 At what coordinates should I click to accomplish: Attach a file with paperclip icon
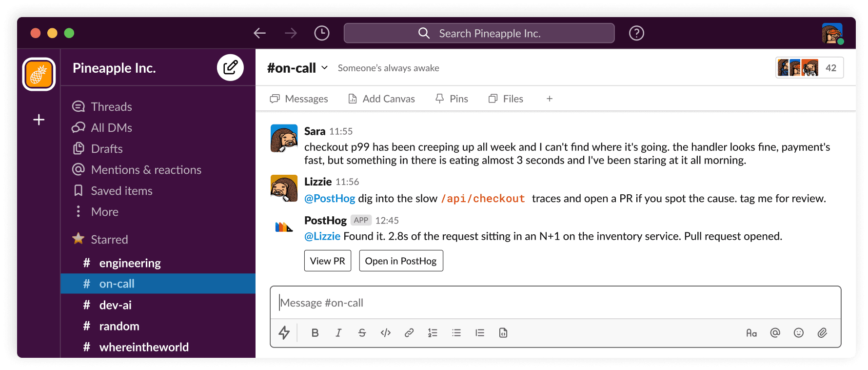point(822,333)
